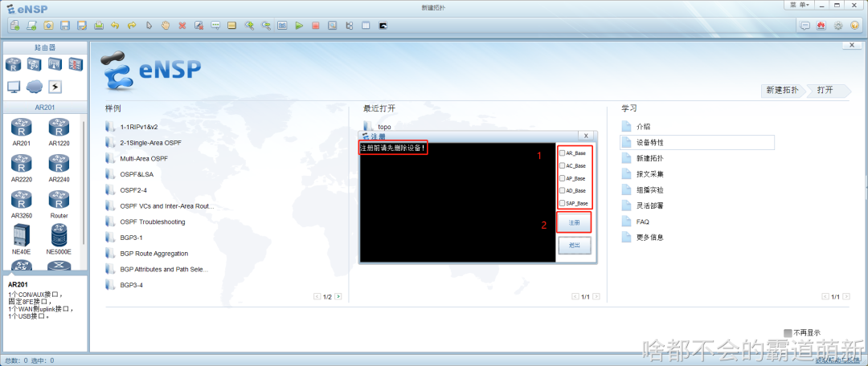
Task: Click the text note toolbar icon
Action: coord(215,26)
